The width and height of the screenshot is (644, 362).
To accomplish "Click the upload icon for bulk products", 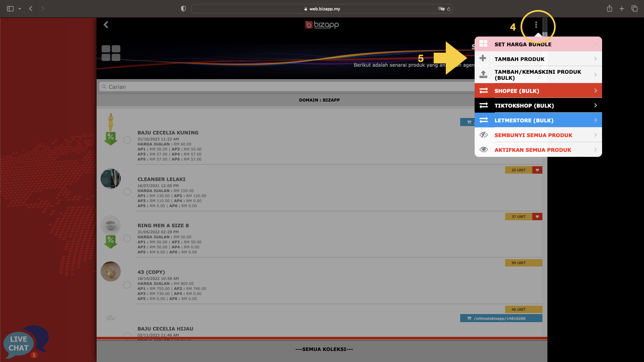I will (483, 74).
